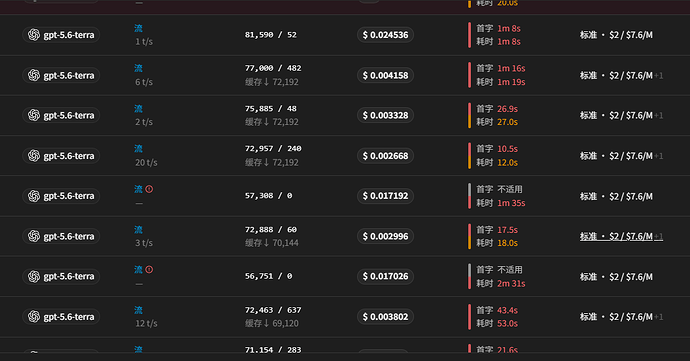
Task: Click the $ 0.004158 cost badge
Action: click(385, 75)
